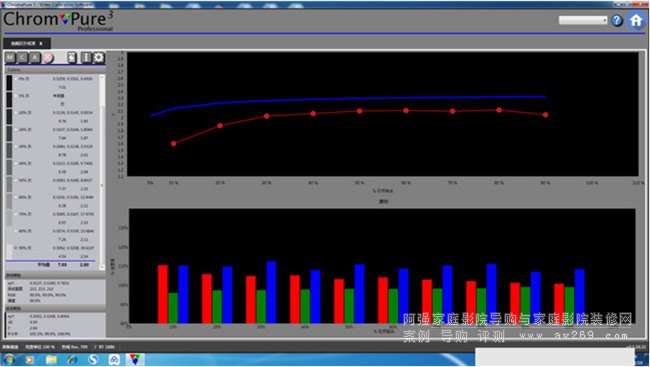The height and width of the screenshot is (367, 650).
Task: Open the dropdown box near help icon
Action: 583,20
